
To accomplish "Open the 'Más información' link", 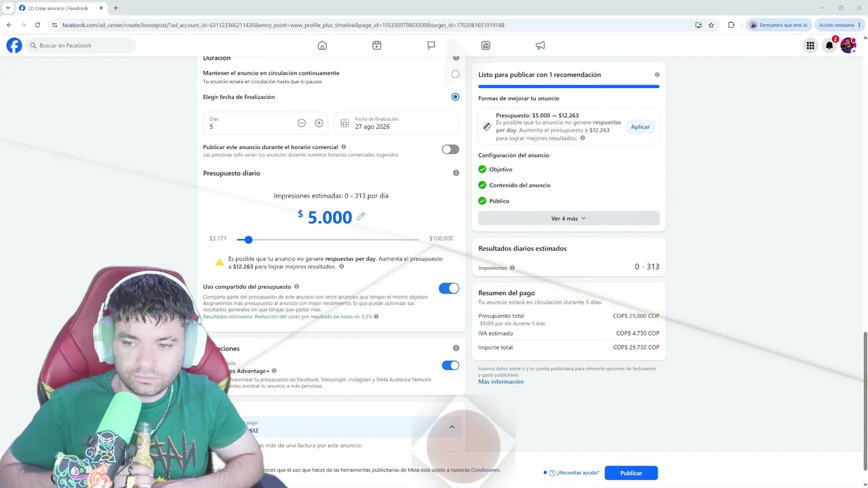I will 500,382.
